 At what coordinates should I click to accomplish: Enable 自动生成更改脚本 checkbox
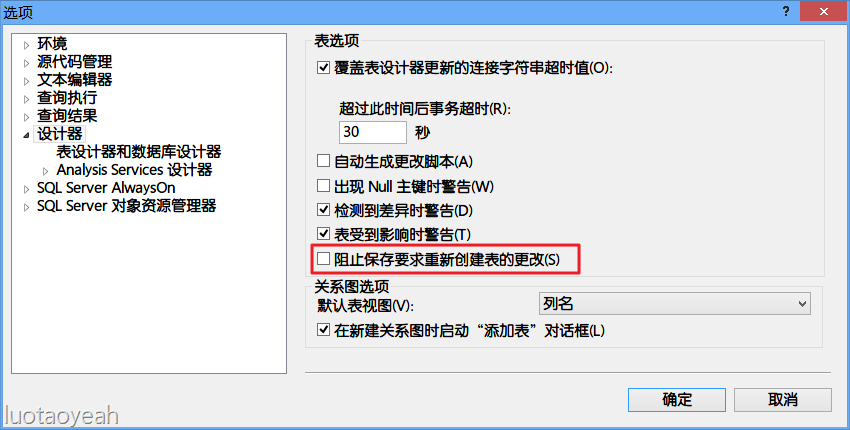[x=323, y=161]
